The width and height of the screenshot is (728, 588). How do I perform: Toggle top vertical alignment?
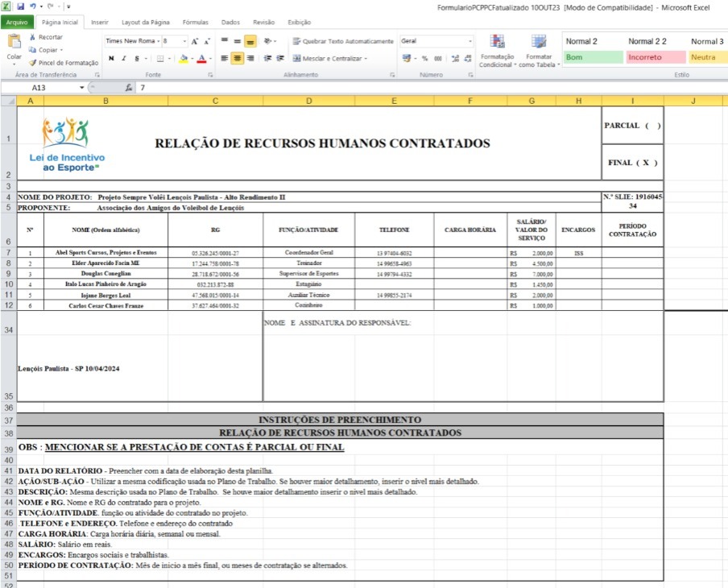pos(225,41)
